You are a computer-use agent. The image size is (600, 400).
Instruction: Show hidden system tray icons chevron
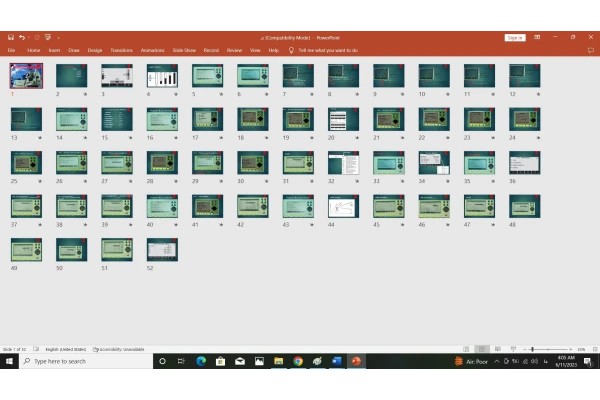[497, 361]
